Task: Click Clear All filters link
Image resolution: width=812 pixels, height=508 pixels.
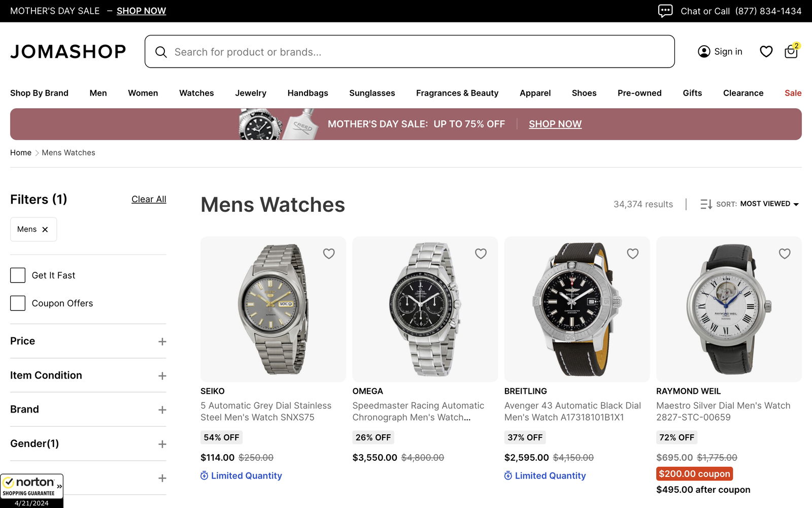Action: click(x=149, y=199)
